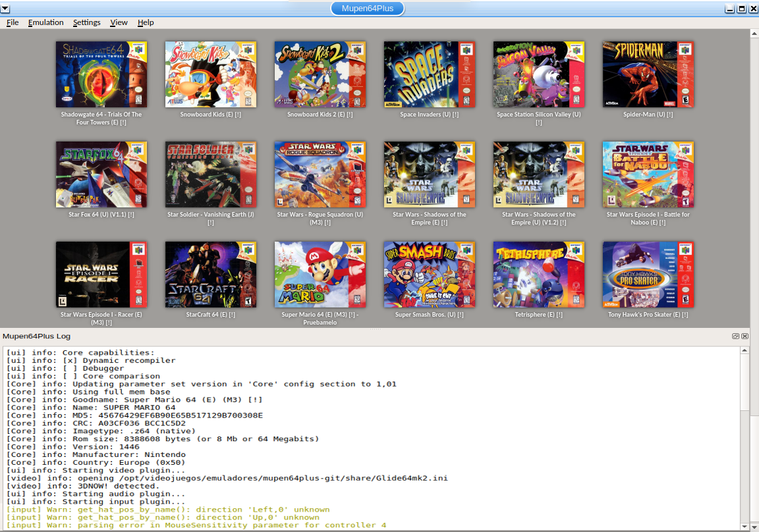The image size is (759, 532).
Task: Open the window menu arrow in title bar
Action: pyautogui.click(x=5, y=9)
